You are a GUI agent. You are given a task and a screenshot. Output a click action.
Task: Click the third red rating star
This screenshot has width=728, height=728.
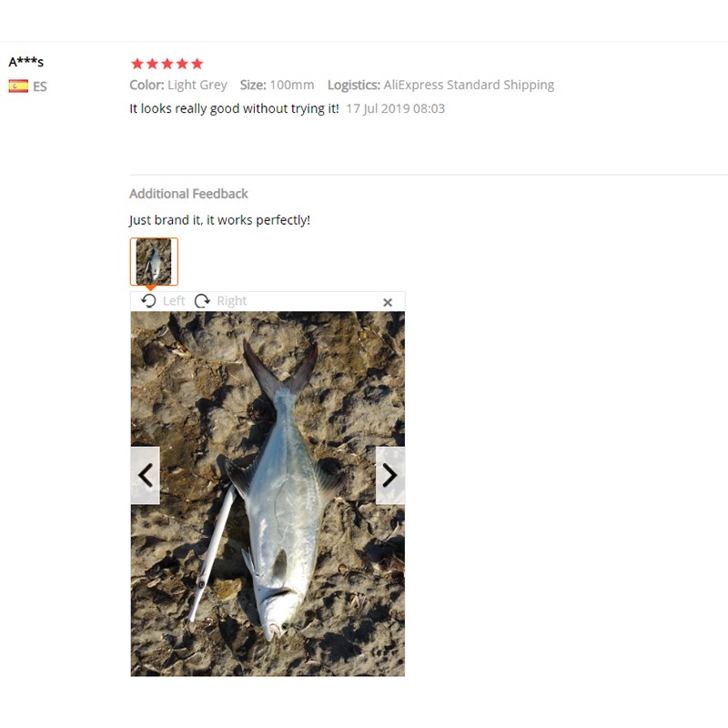click(167, 64)
